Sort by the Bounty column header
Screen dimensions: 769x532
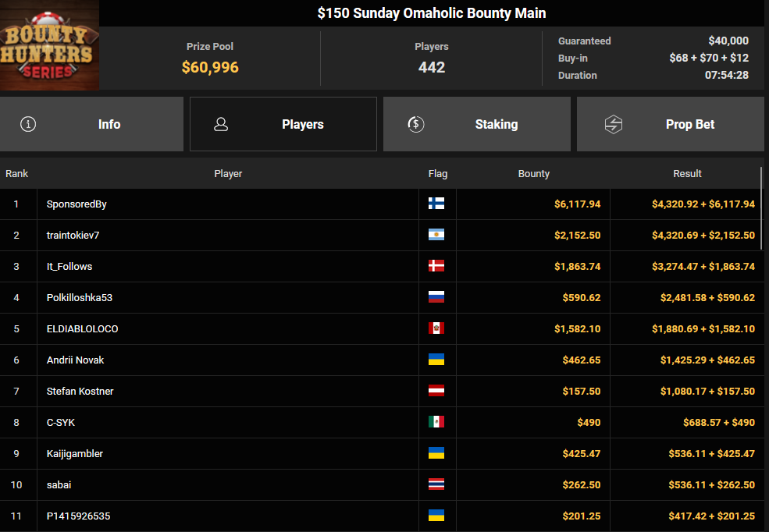(x=533, y=173)
